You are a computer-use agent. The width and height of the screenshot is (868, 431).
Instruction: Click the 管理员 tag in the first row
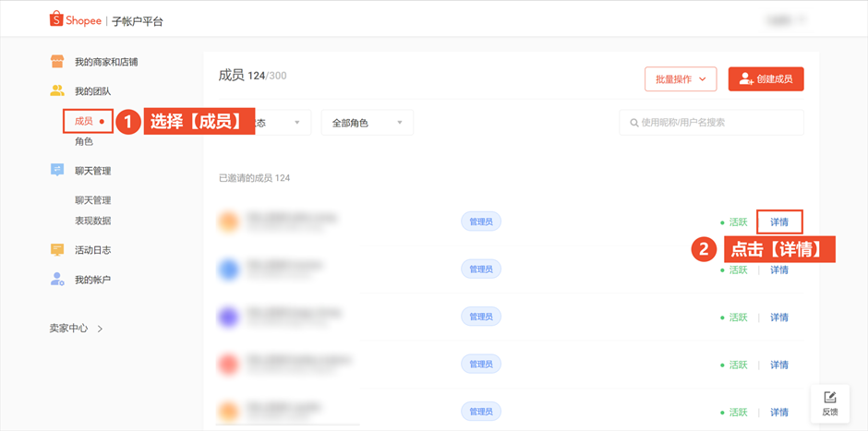coord(481,221)
